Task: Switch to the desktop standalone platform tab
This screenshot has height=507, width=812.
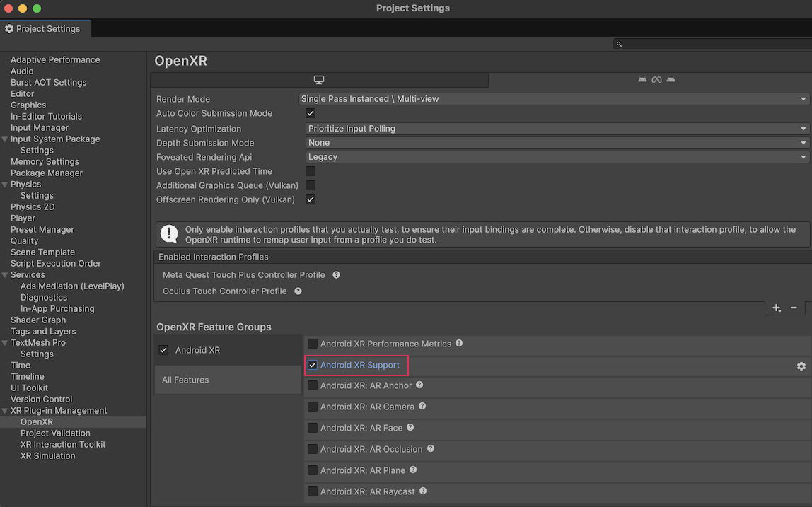Action: coord(319,80)
